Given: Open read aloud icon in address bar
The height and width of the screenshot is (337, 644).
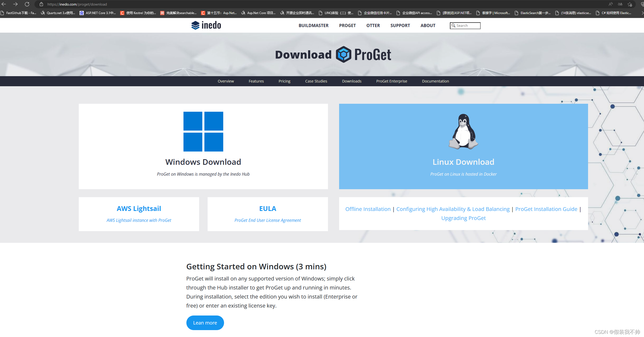Looking at the screenshot, I should point(611,4).
